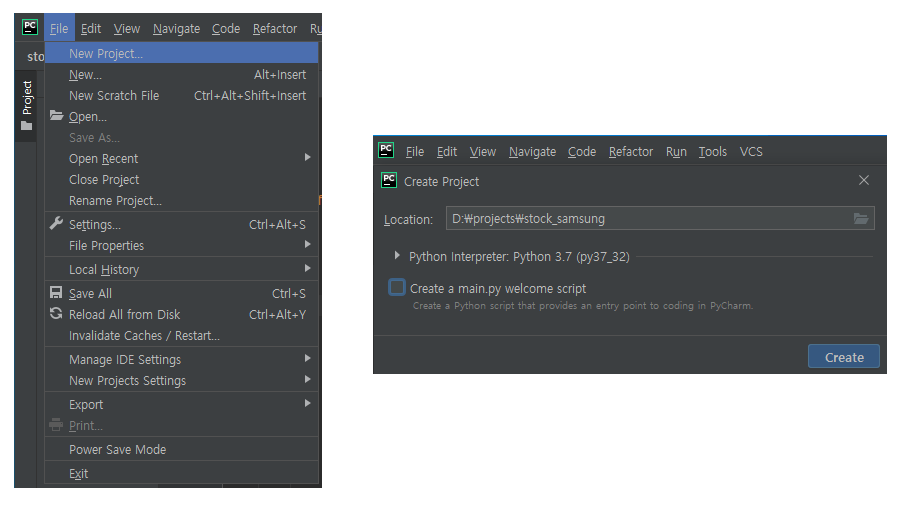907x505 pixels.
Task: Select Rename Project... menu entry
Action: [x=181, y=200]
